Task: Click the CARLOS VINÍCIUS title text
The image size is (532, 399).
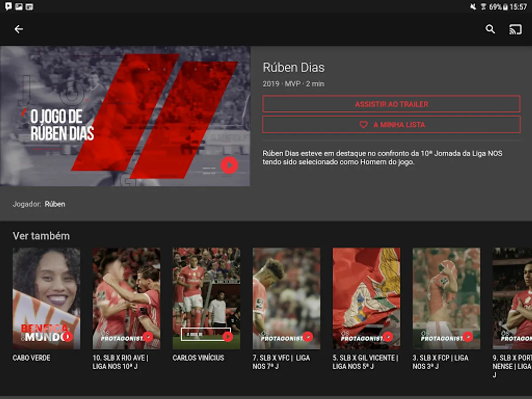Action: 198,358
